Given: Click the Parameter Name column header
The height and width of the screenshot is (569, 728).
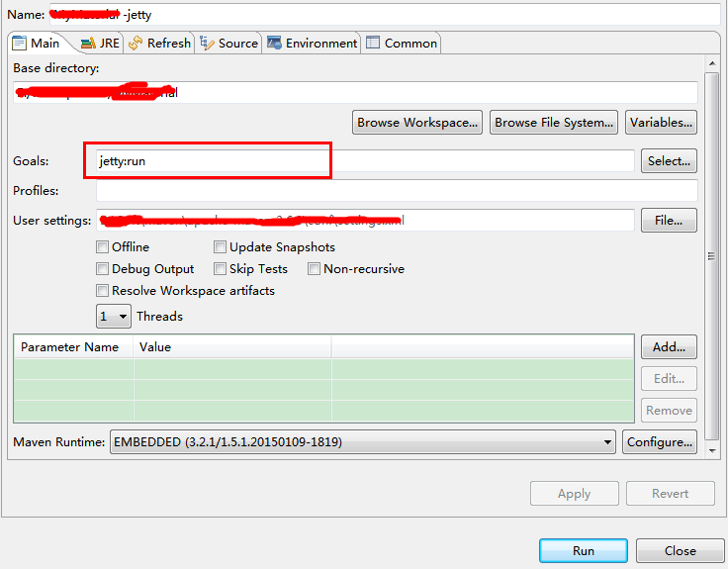Looking at the screenshot, I should 73,347.
